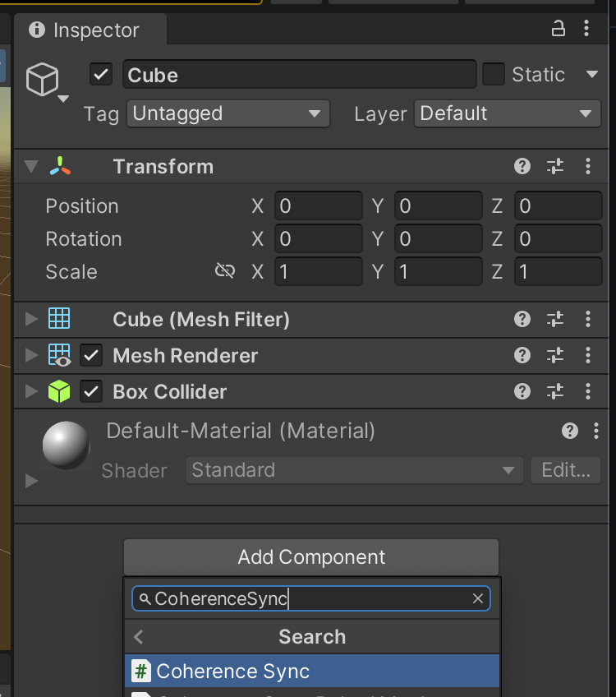The width and height of the screenshot is (616, 697).
Task: Enable the Static checkbox
Action: [494, 75]
